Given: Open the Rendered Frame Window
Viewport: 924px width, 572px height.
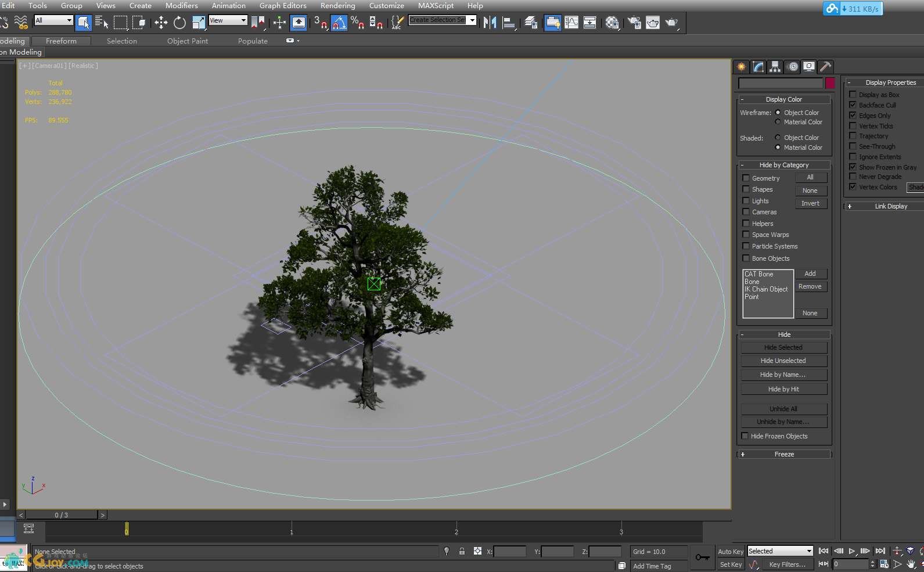Looking at the screenshot, I should tap(653, 23).
